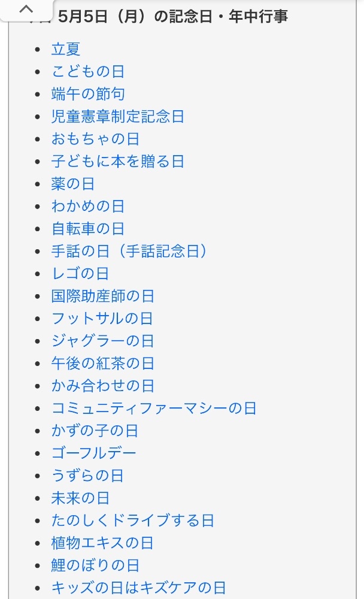Image resolution: width=364 pixels, height=599 pixels.
Task: Click the レゴの日 link
Action: [80, 274]
